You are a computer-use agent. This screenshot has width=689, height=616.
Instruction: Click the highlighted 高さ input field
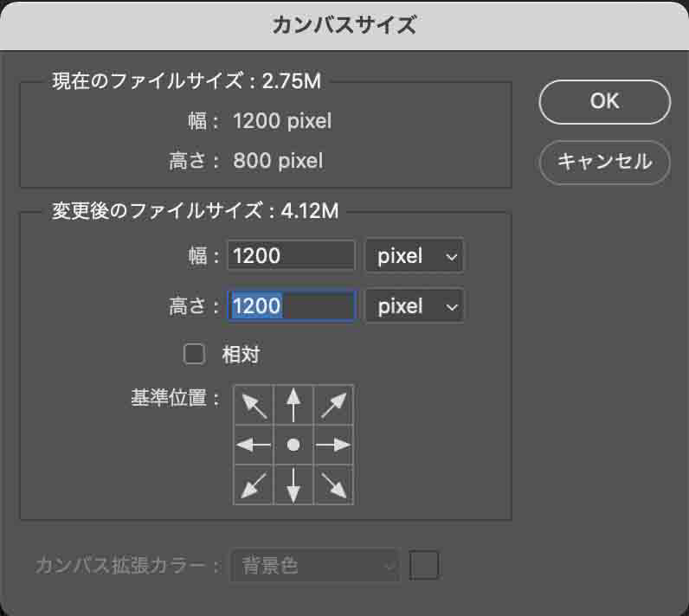point(291,306)
